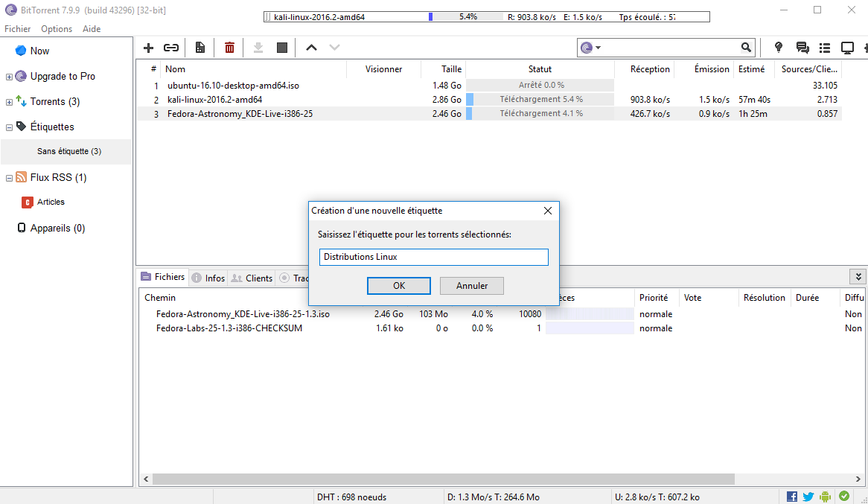Sort by Réception column header
The height and width of the screenshot is (504, 868).
pos(644,69)
